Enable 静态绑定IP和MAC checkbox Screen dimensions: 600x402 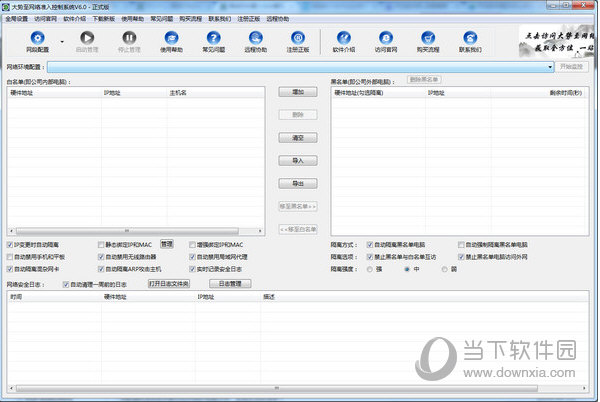tap(103, 244)
